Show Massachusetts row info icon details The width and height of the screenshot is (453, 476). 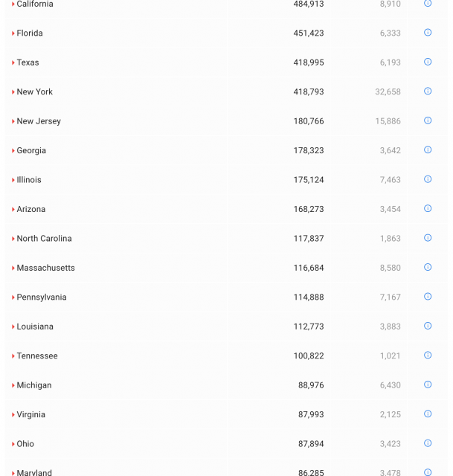[428, 267]
